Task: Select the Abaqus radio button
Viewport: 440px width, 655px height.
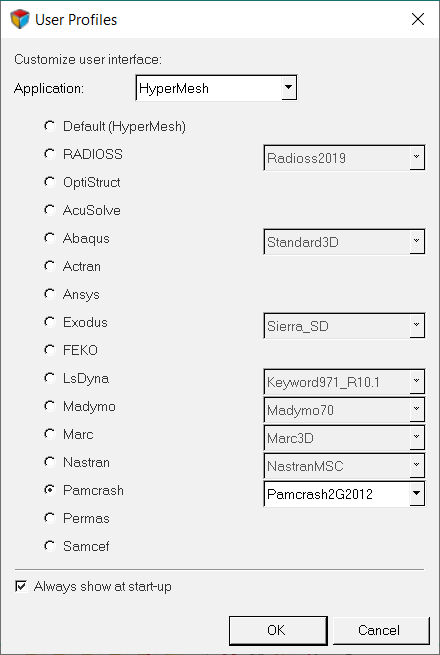Action: [50, 238]
